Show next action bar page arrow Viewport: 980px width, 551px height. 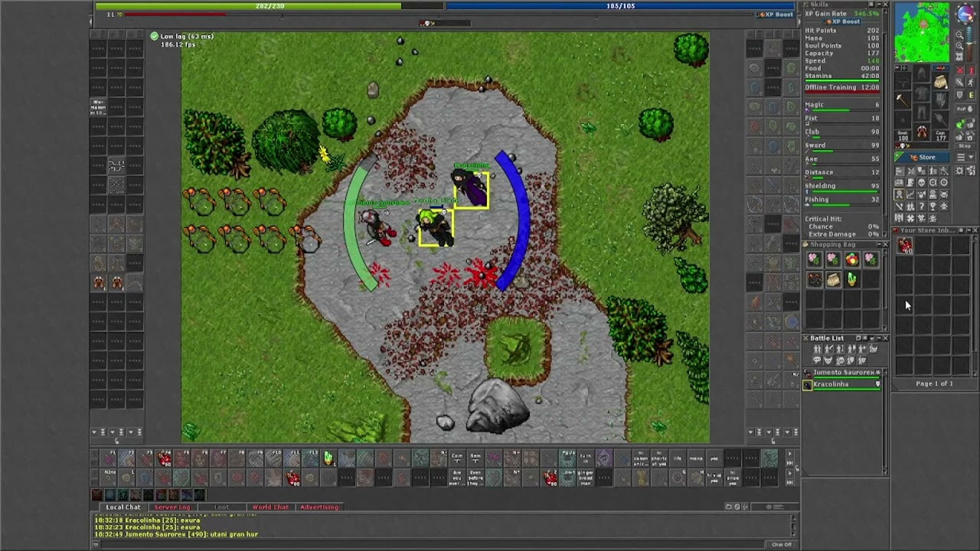pyautogui.click(x=790, y=454)
